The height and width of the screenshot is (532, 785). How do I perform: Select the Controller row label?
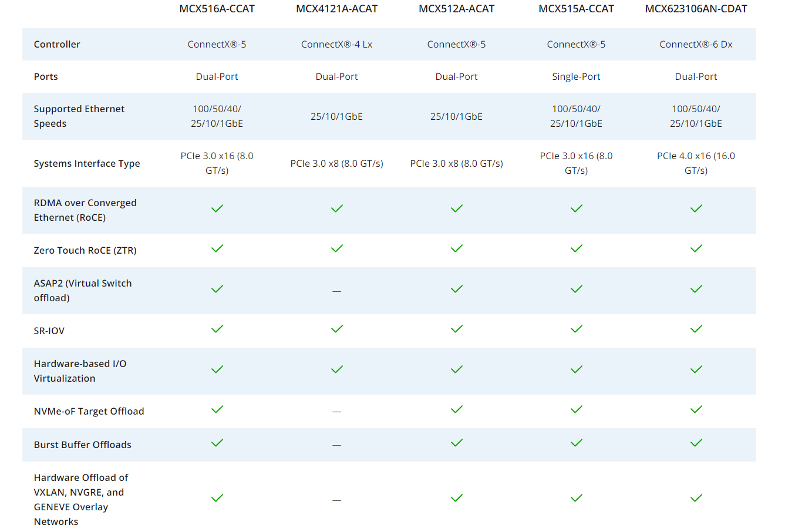click(x=57, y=44)
